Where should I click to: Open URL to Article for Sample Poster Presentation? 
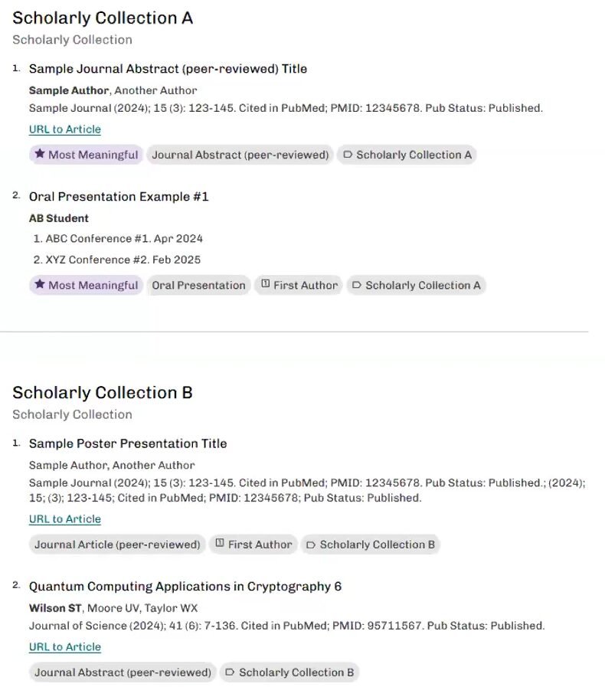point(65,519)
